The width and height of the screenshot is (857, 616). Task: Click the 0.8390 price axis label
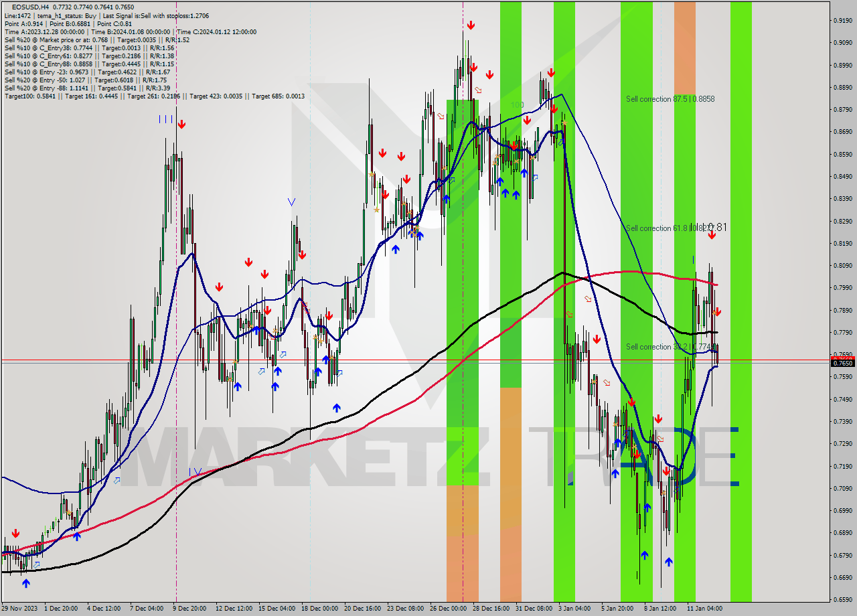coord(843,198)
